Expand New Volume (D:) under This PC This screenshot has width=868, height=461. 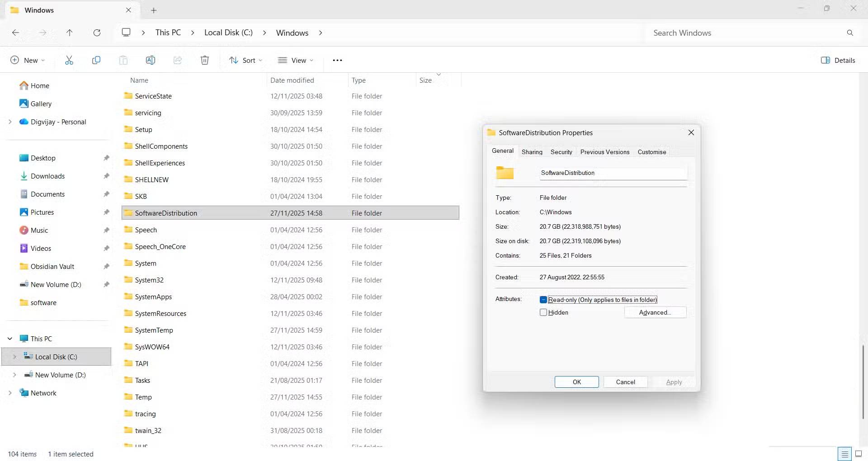point(14,375)
